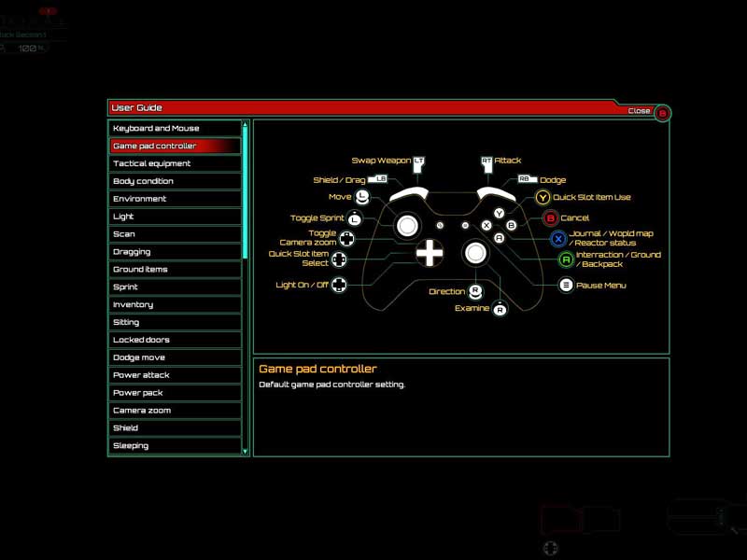Open the Body condition topic
This screenshot has width=747, height=560.
175,181
